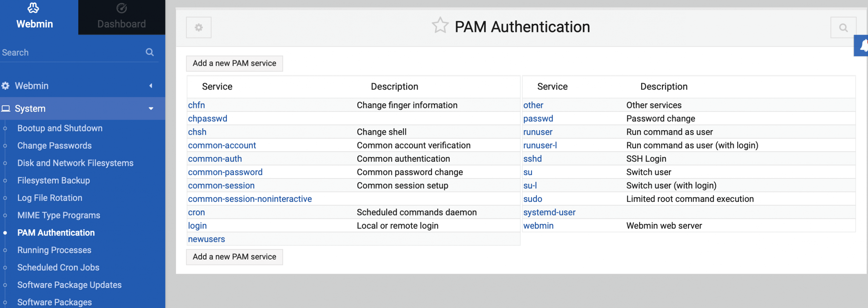Click laptop icon beside System category

(x=6, y=109)
